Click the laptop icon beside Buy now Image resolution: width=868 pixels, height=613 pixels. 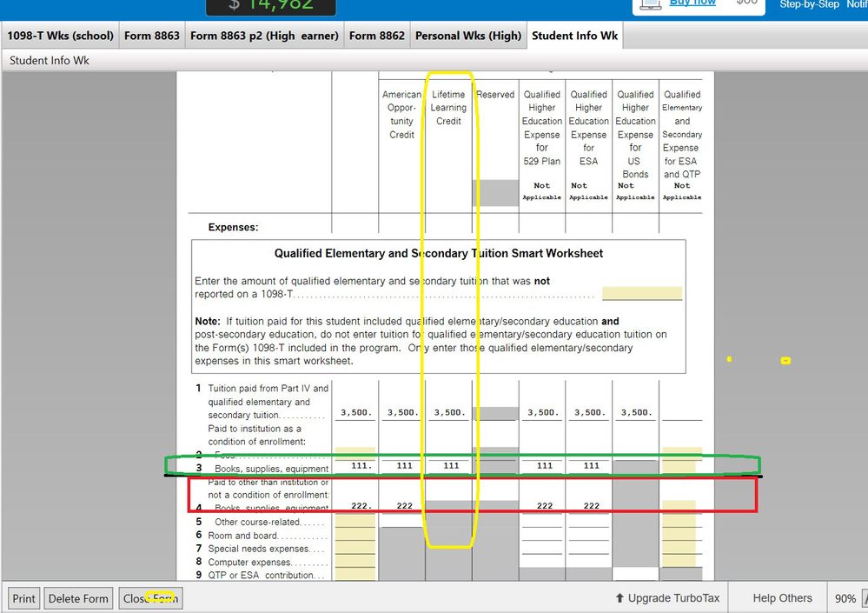pos(651,4)
